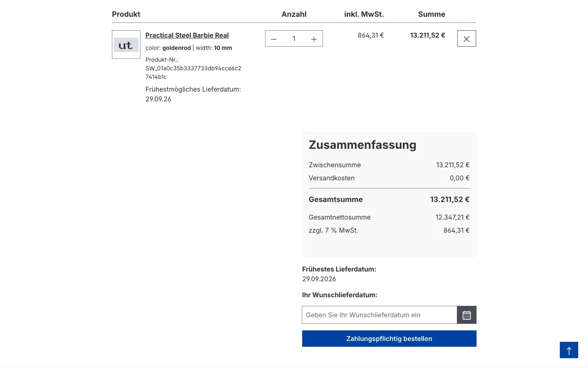Screen dimensions: 588x368
Task: Click the Produkt column header
Action: (126, 14)
